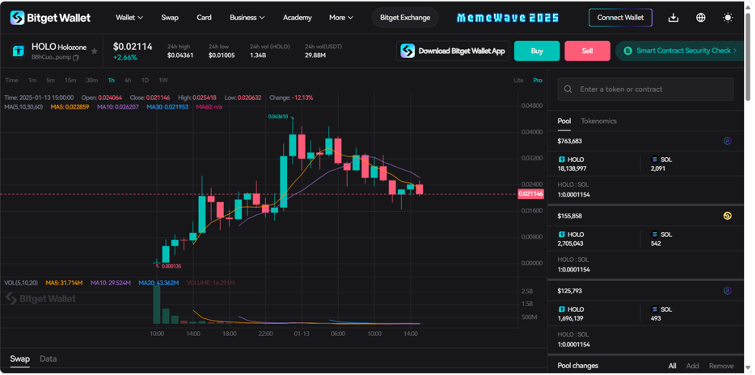
Task: Open Bitget Exchange link
Action: pyautogui.click(x=405, y=17)
